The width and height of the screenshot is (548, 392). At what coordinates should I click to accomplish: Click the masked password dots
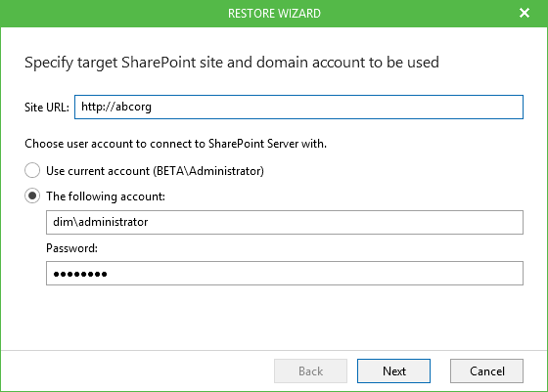(x=80, y=274)
